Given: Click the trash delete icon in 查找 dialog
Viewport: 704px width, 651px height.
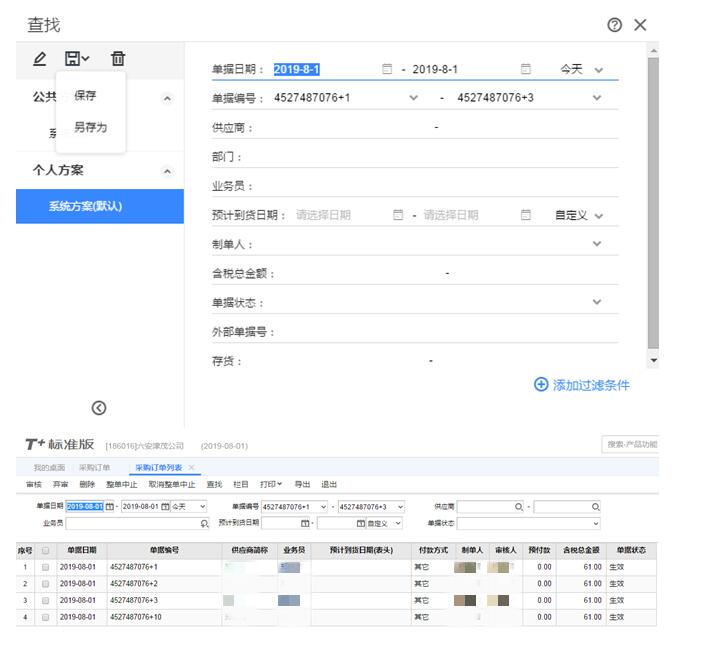Looking at the screenshot, I should (118, 58).
